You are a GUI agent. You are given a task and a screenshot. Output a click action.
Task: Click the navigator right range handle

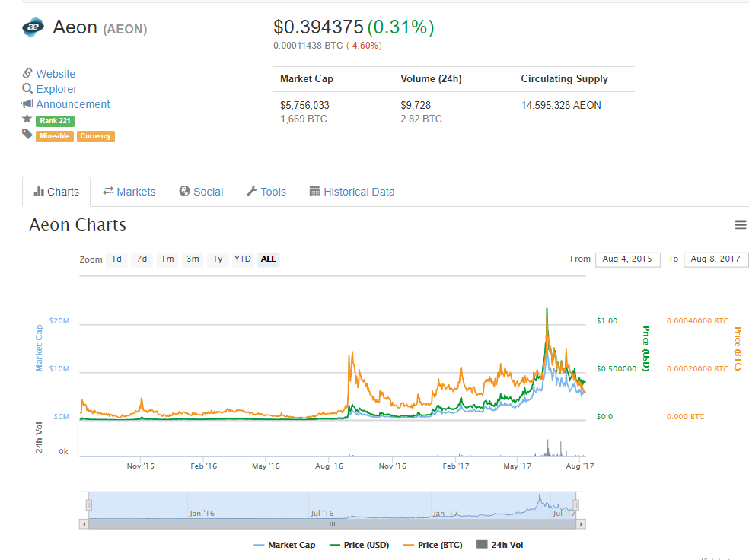576,505
